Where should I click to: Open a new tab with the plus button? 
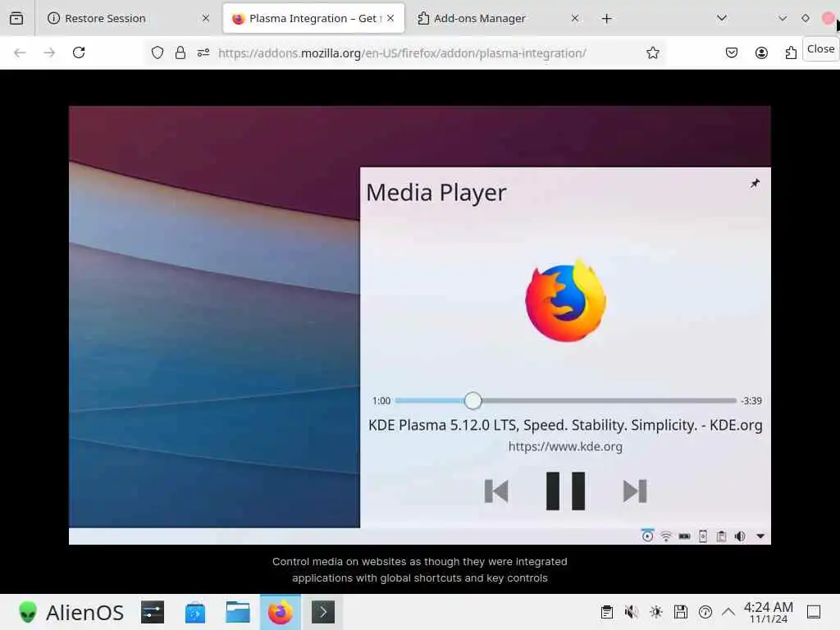point(606,19)
